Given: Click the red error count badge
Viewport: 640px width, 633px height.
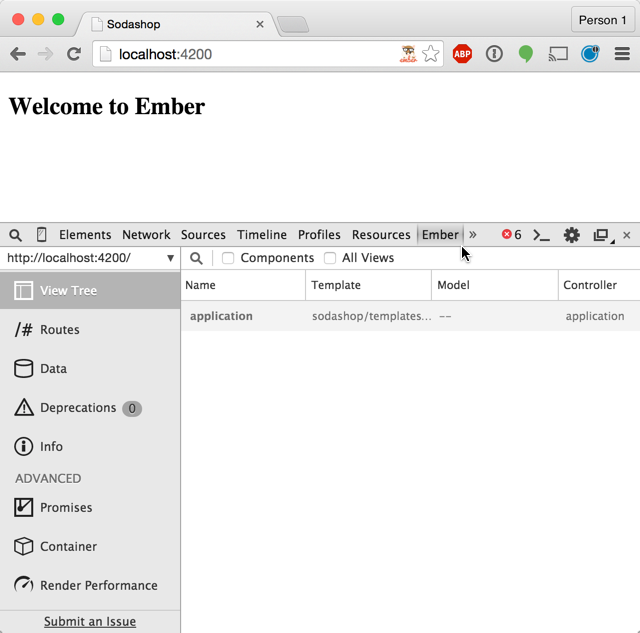Looking at the screenshot, I should tap(511, 235).
